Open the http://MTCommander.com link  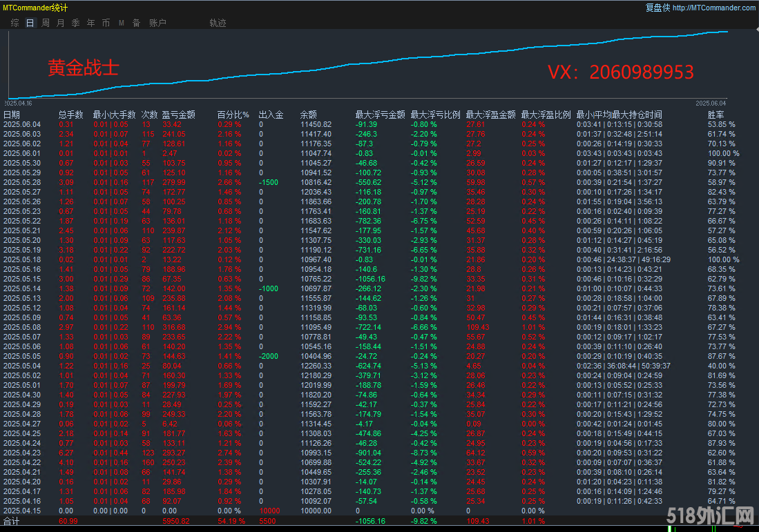(x=713, y=8)
